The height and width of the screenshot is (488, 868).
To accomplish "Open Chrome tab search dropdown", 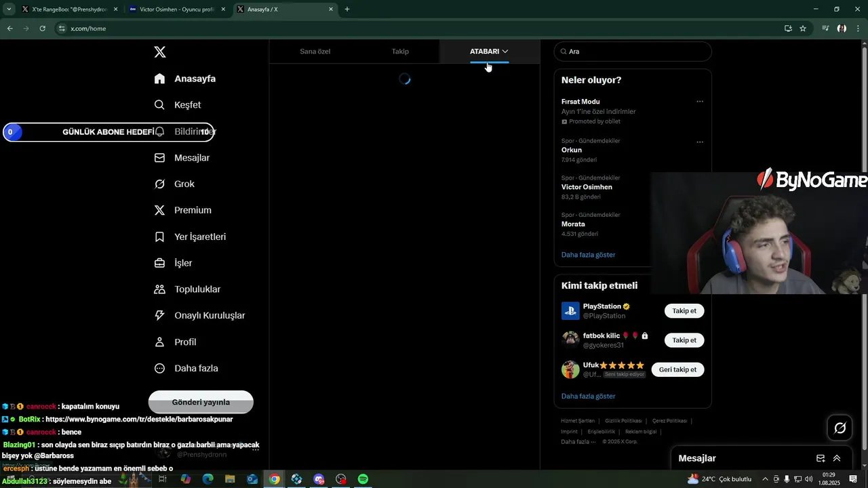I will (x=9, y=9).
